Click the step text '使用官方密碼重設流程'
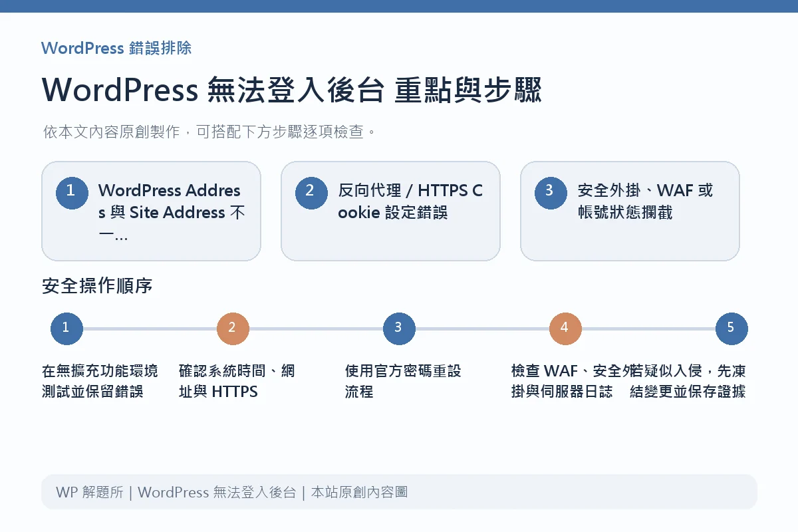Image resolution: width=798 pixels, height=532 pixels. click(x=403, y=381)
